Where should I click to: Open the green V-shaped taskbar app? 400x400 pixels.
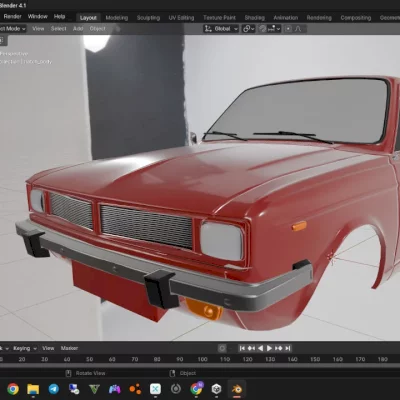(95, 389)
